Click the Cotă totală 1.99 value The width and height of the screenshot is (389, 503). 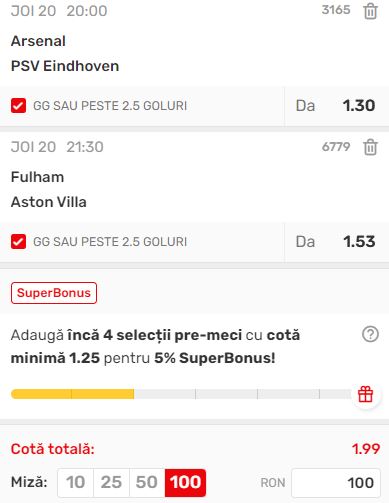[x=366, y=449]
